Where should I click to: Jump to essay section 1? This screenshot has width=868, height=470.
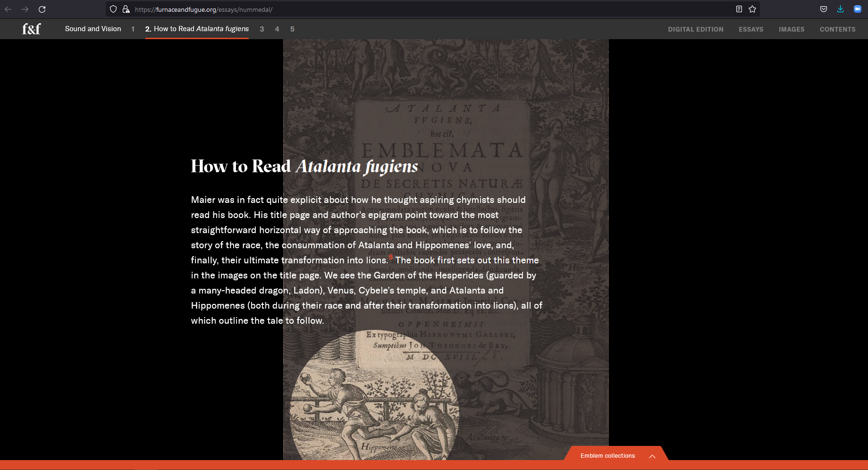point(133,29)
